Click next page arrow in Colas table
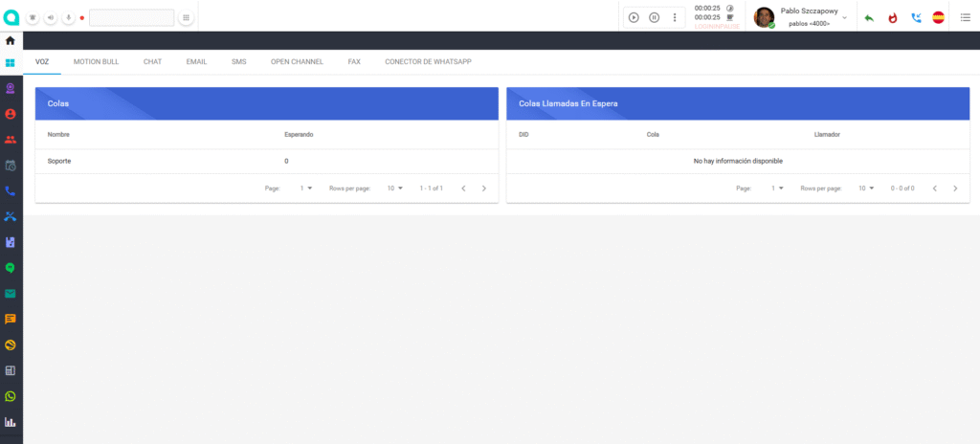 pos(484,189)
